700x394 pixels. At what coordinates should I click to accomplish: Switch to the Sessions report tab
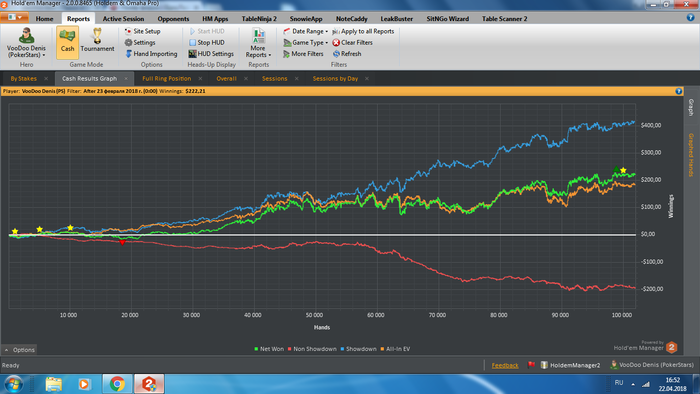coord(275,79)
